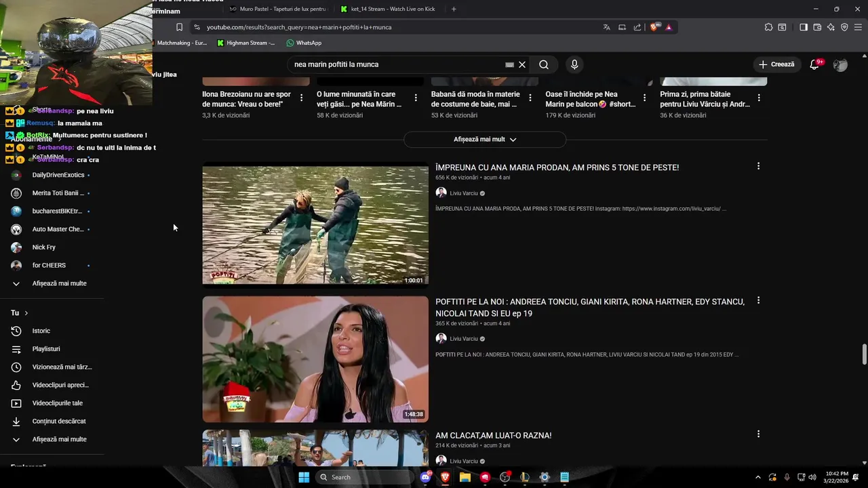Toggle the browser sidebar panel icon

804,27
